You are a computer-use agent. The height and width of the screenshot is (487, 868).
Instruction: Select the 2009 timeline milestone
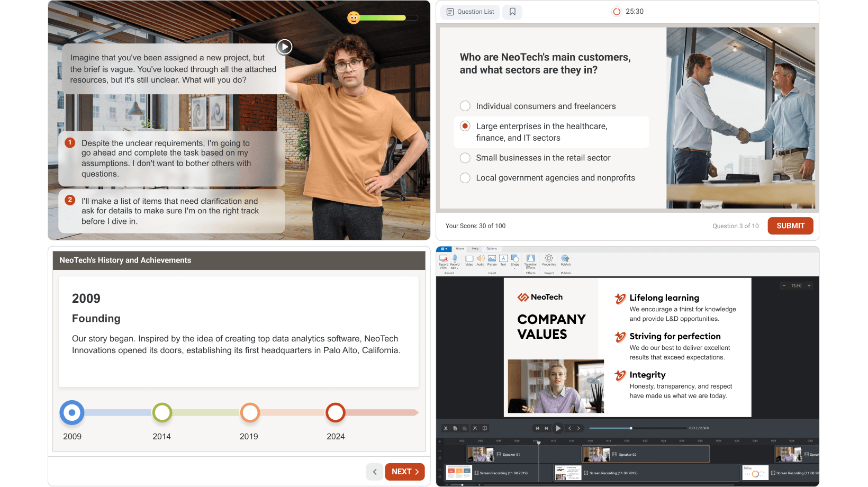pos(72,412)
